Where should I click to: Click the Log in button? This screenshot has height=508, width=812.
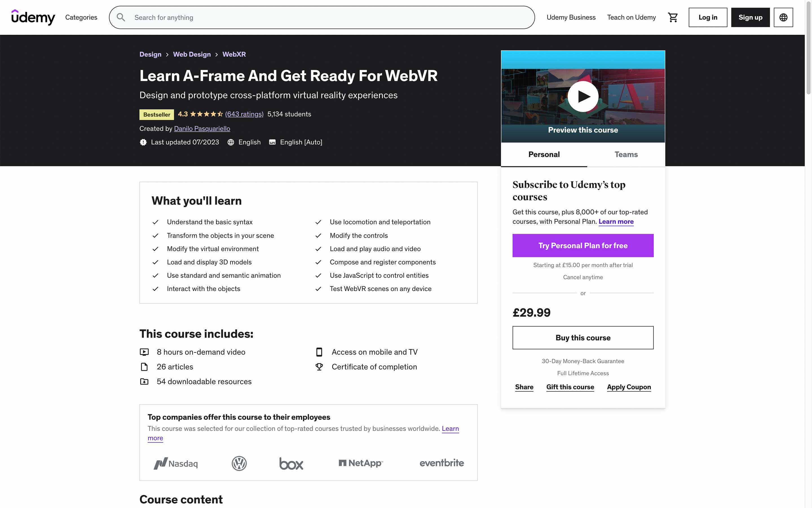(x=708, y=17)
